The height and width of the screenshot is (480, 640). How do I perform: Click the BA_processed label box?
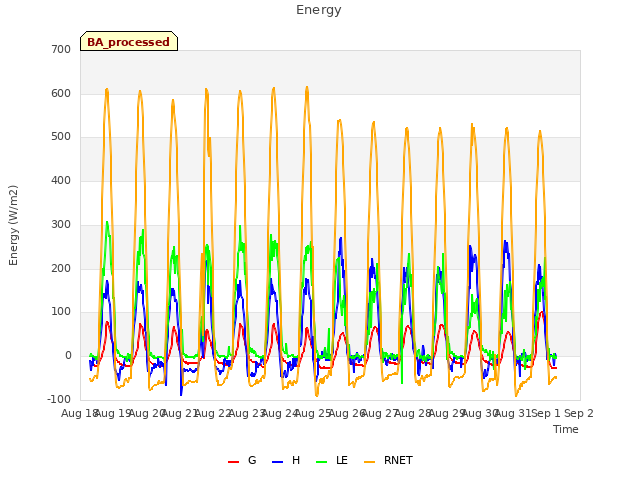coord(129,41)
